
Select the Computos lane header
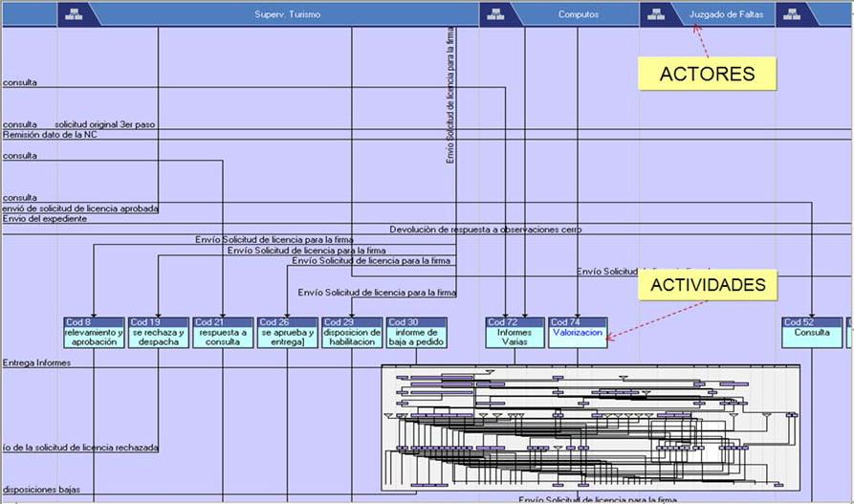579,14
